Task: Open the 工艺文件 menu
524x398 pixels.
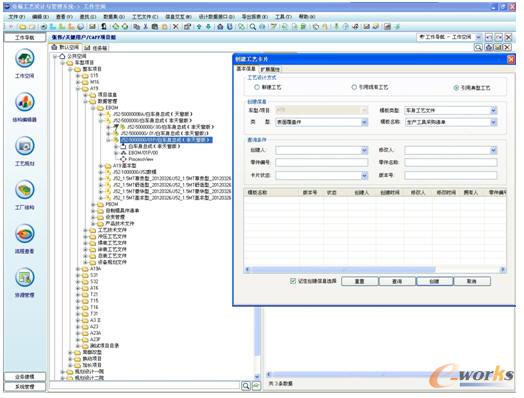Action: coord(145,17)
